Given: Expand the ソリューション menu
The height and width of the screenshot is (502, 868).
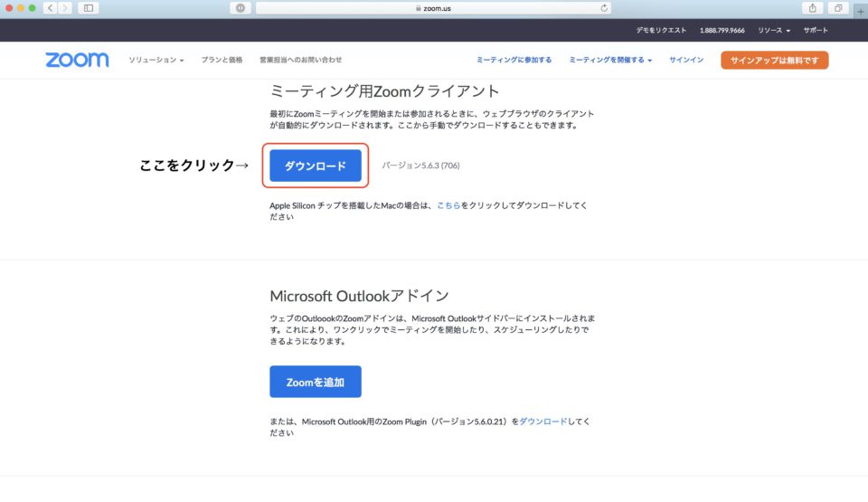Looking at the screenshot, I should (156, 60).
